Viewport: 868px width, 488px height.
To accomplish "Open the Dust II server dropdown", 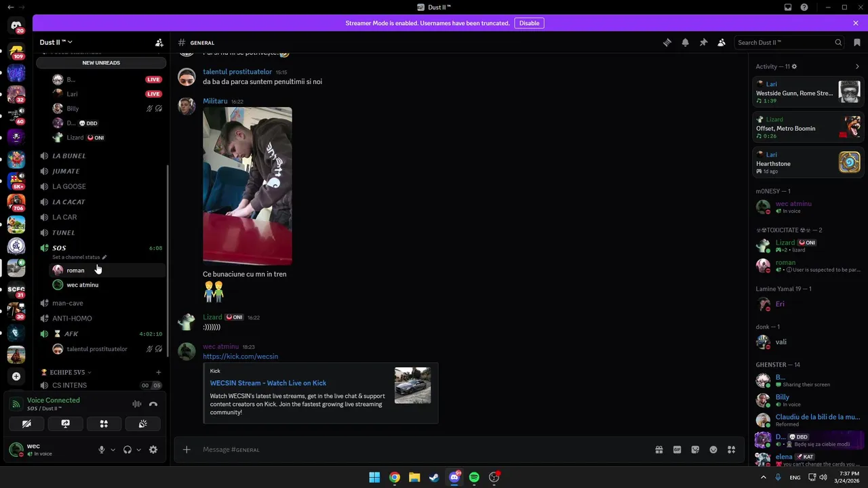I will (56, 42).
